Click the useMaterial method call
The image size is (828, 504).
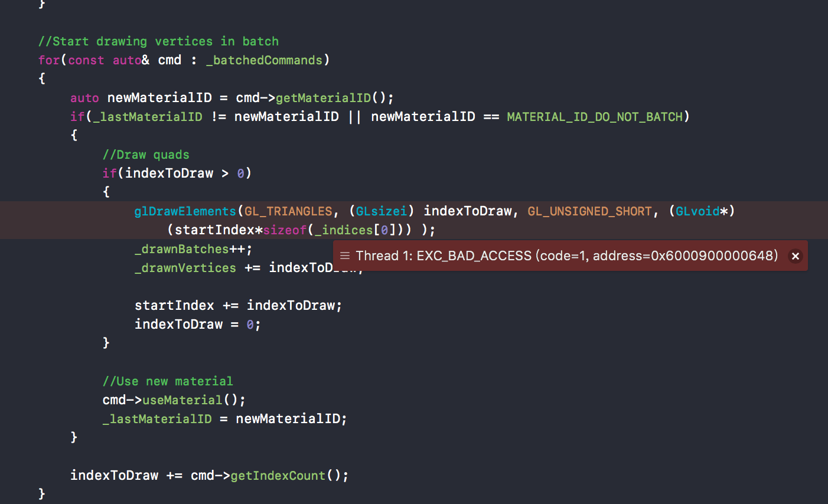182,400
